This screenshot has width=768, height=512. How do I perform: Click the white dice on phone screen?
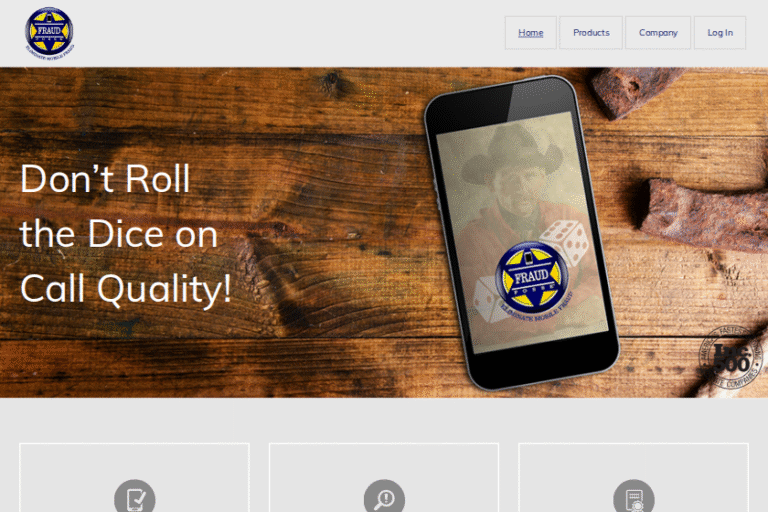coord(565,242)
